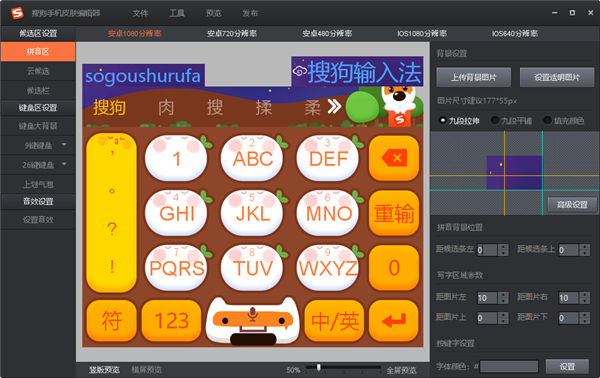
Task: Click the 123 number key
Action: (x=171, y=321)
